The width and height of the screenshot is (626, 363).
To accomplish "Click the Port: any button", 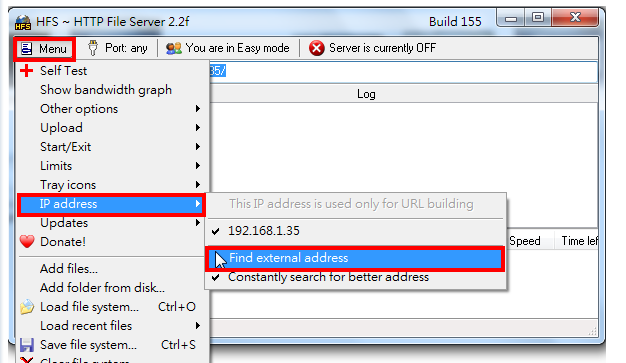I will pos(118,48).
